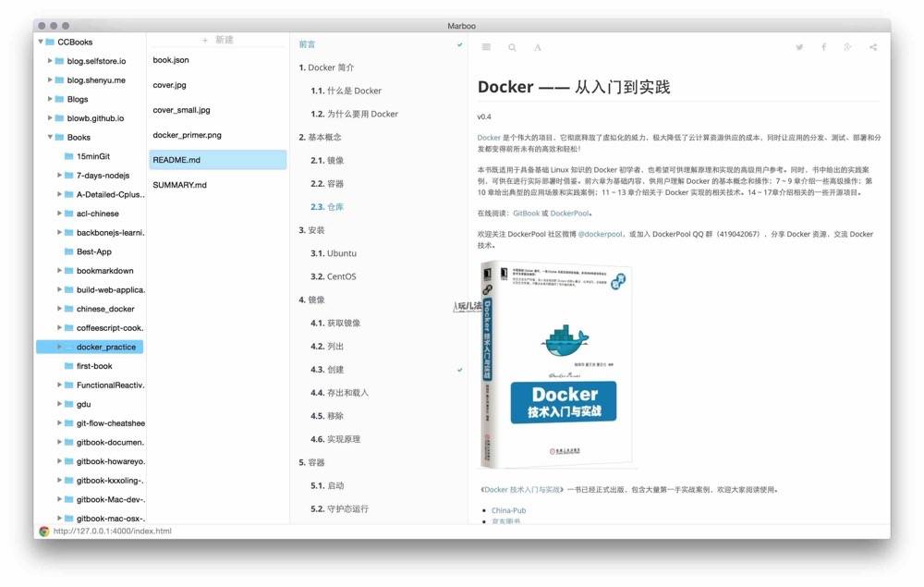Collapse the Books folder
This screenshot has width=924, height=587.
click(50, 138)
